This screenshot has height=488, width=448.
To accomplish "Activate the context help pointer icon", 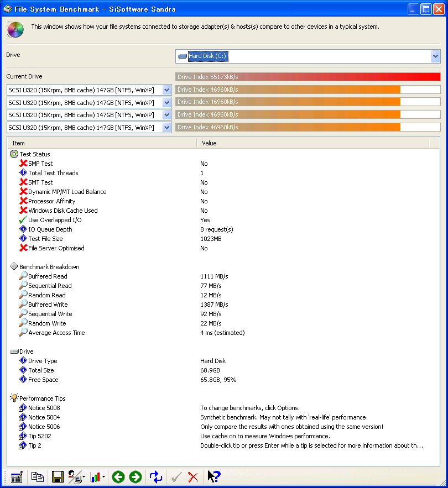I will [213, 476].
